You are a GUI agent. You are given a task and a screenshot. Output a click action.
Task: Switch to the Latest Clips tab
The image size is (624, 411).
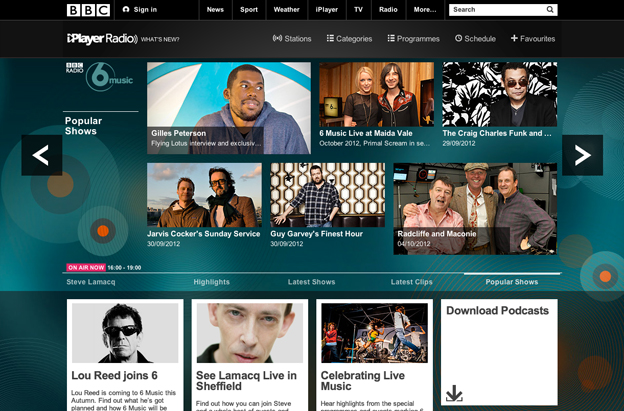pyautogui.click(x=411, y=282)
